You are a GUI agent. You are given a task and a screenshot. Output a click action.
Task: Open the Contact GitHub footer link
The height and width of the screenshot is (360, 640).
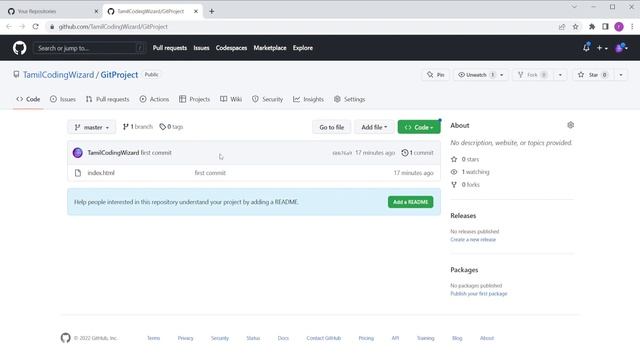(x=324, y=338)
